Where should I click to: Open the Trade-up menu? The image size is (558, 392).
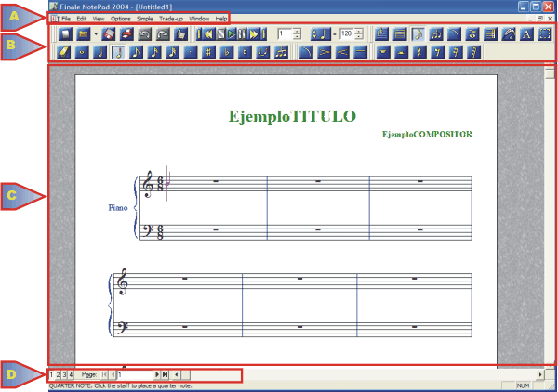pyautogui.click(x=171, y=19)
